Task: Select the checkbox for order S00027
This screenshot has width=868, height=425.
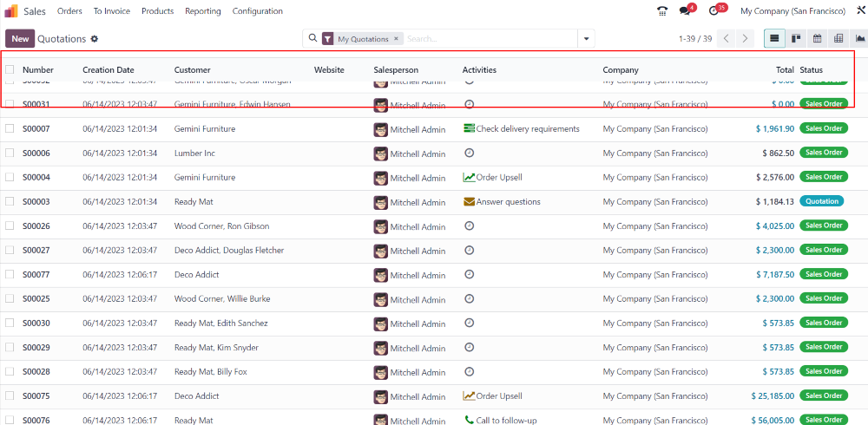Action: pyautogui.click(x=10, y=250)
